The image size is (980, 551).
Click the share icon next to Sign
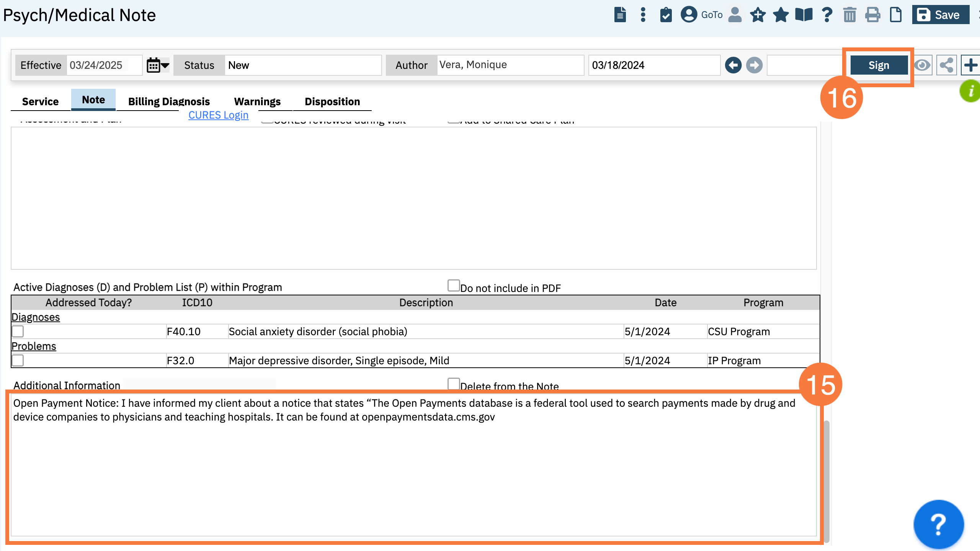point(946,65)
